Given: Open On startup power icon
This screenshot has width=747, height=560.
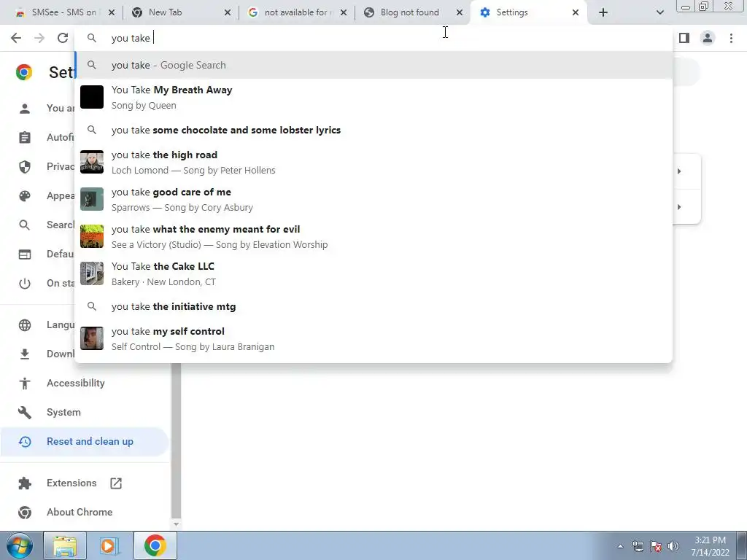Looking at the screenshot, I should (x=25, y=284).
